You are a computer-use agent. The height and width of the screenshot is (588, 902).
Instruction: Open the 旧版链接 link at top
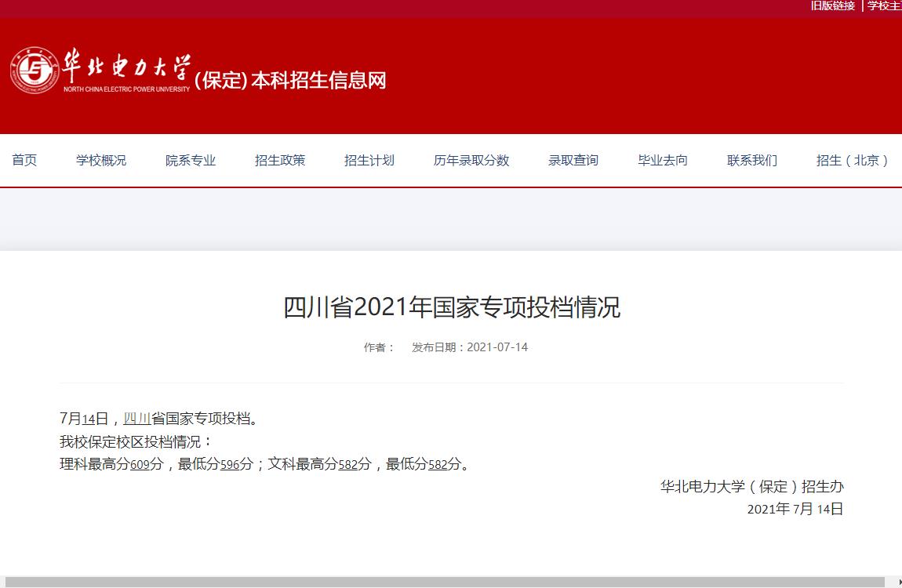tap(832, 5)
